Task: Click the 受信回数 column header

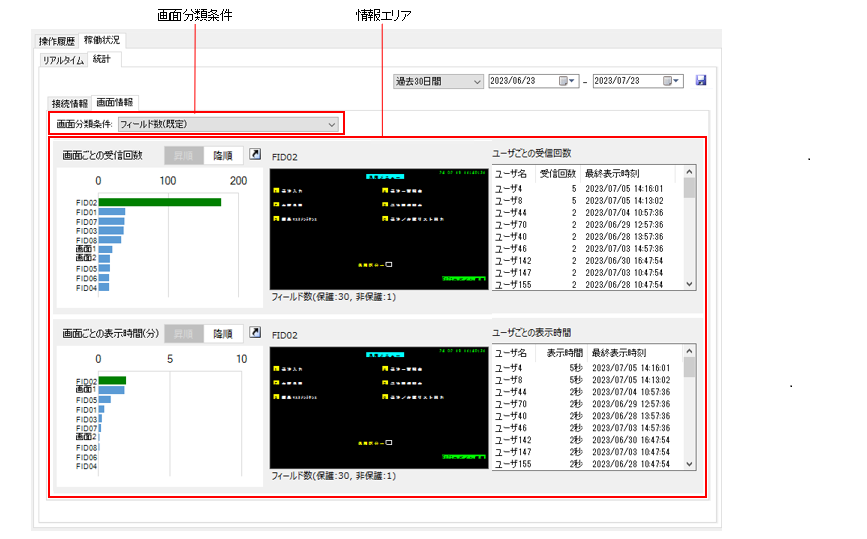Action: click(558, 173)
